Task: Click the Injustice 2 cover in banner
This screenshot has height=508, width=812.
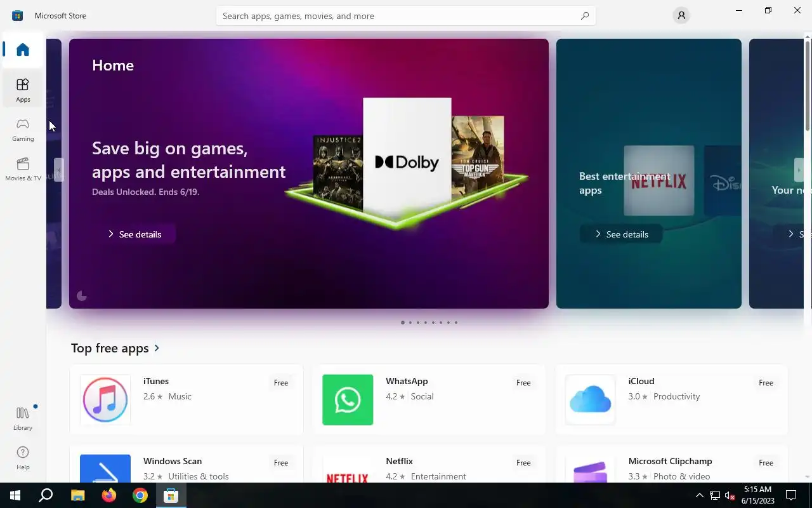Action: coord(338,171)
